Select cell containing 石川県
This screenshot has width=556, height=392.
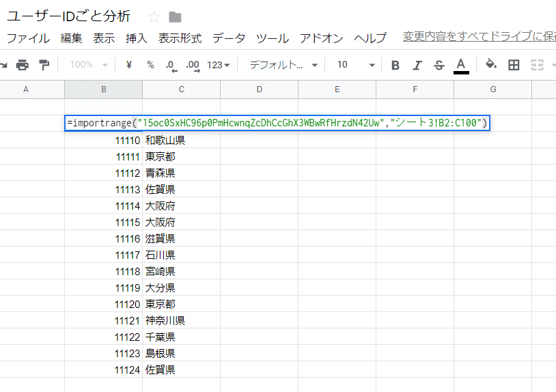pyautogui.click(x=181, y=255)
